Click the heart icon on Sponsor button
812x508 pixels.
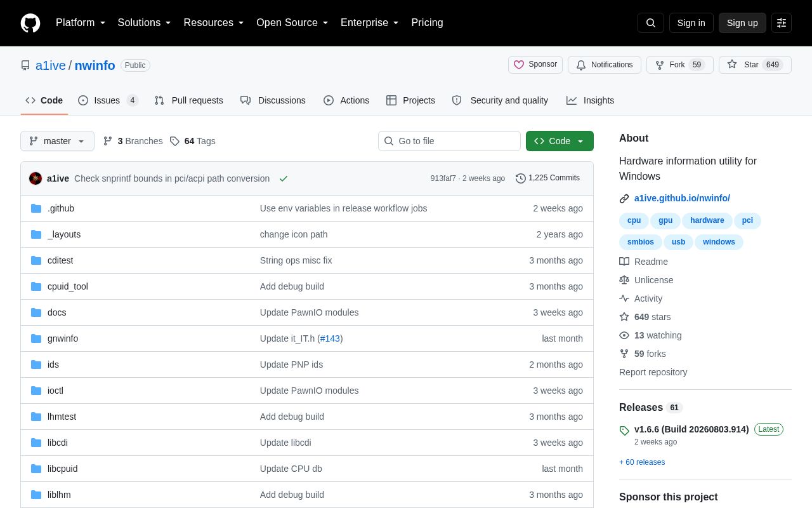pyautogui.click(x=519, y=65)
